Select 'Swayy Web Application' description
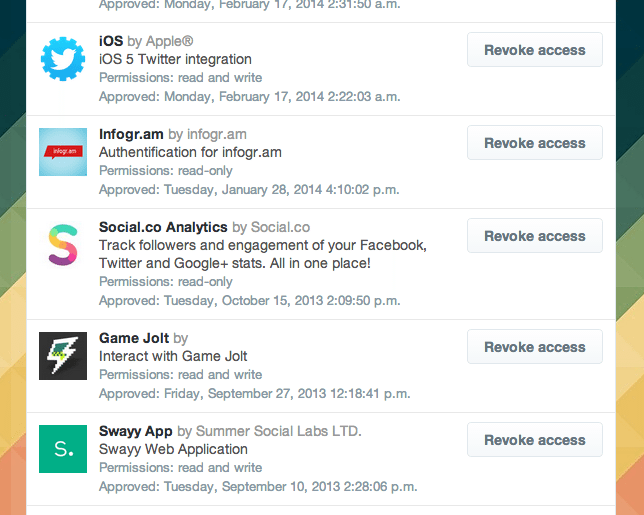The width and height of the screenshot is (644, 515). click(x=173, y=449)
